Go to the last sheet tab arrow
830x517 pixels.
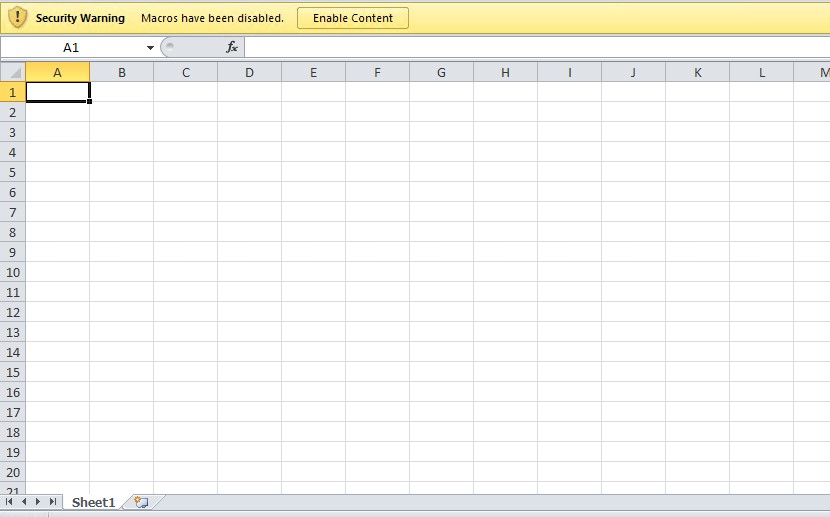click(x=53, y=502)
